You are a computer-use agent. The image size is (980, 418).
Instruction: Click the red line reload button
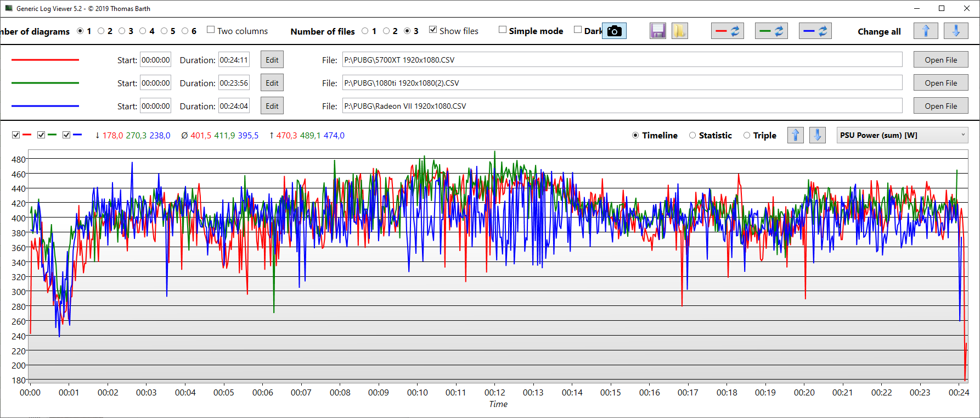click(x=727, y=31)
